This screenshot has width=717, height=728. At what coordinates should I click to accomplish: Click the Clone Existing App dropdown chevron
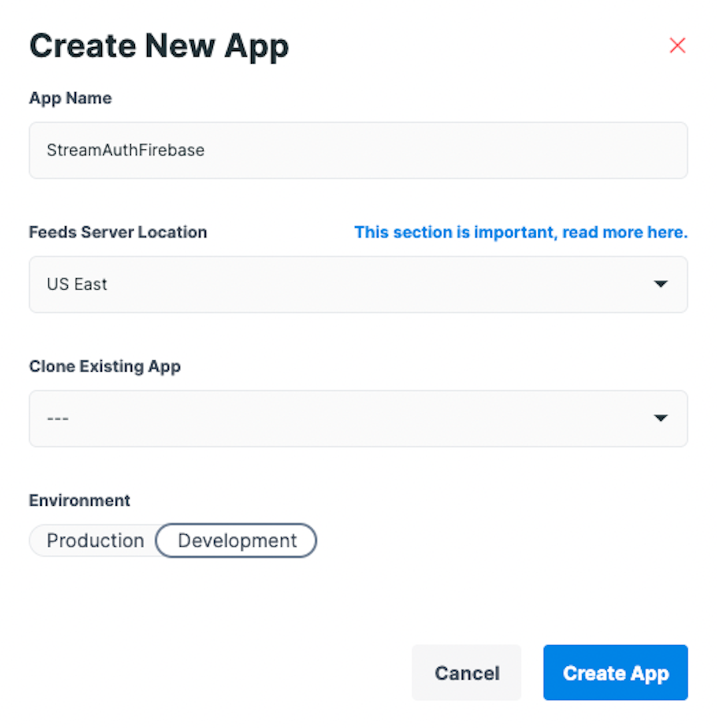tap(660, 418)
